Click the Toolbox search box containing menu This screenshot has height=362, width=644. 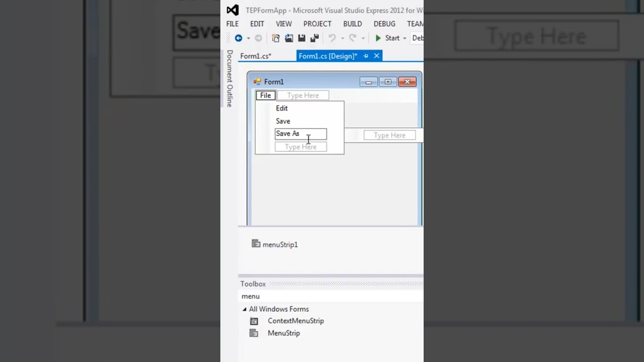point(331,296)
